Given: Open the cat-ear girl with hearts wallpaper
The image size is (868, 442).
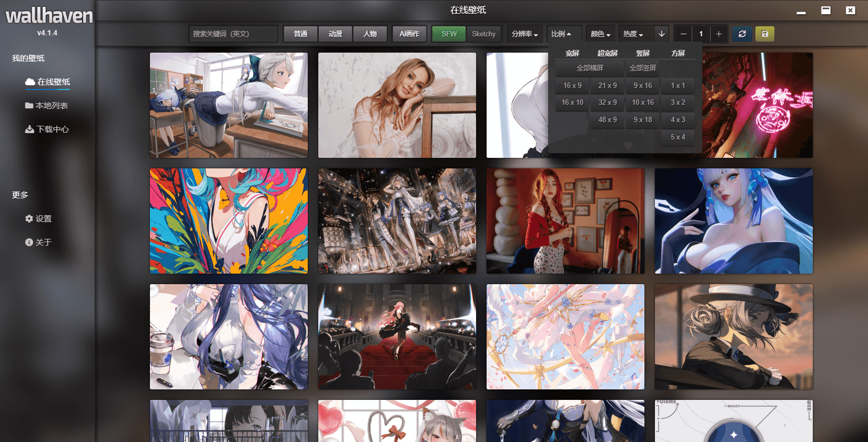Looking at the screenshot, I should 397,421.
